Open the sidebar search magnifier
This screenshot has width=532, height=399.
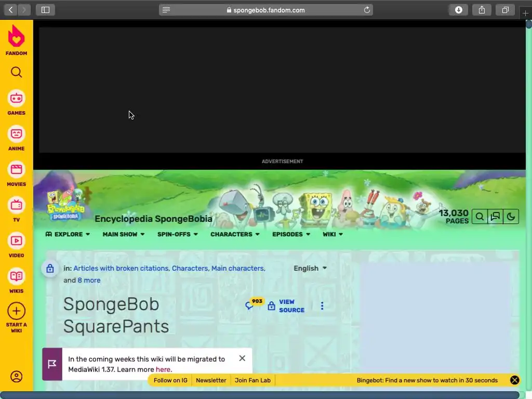click(x=16, y=72)
